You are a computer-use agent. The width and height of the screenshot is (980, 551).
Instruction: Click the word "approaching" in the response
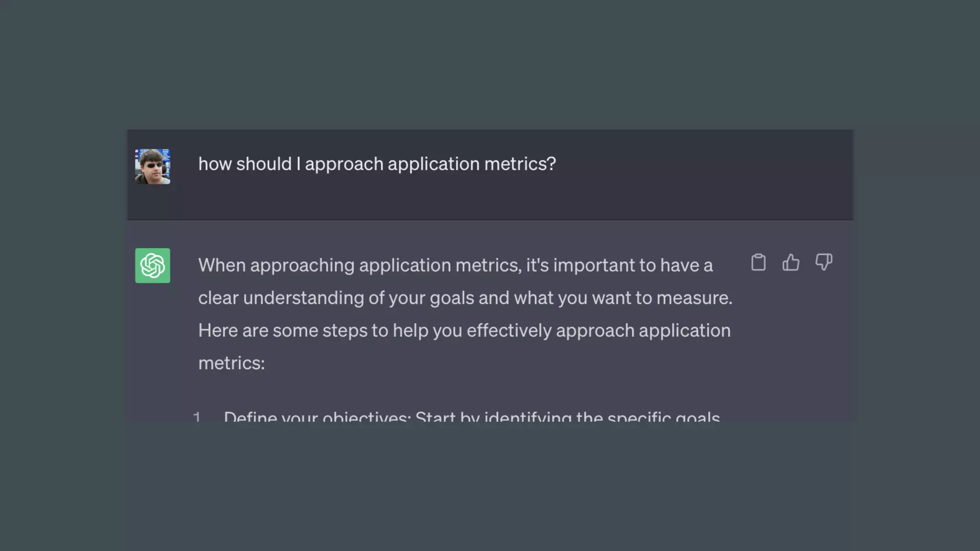point(302,265)
